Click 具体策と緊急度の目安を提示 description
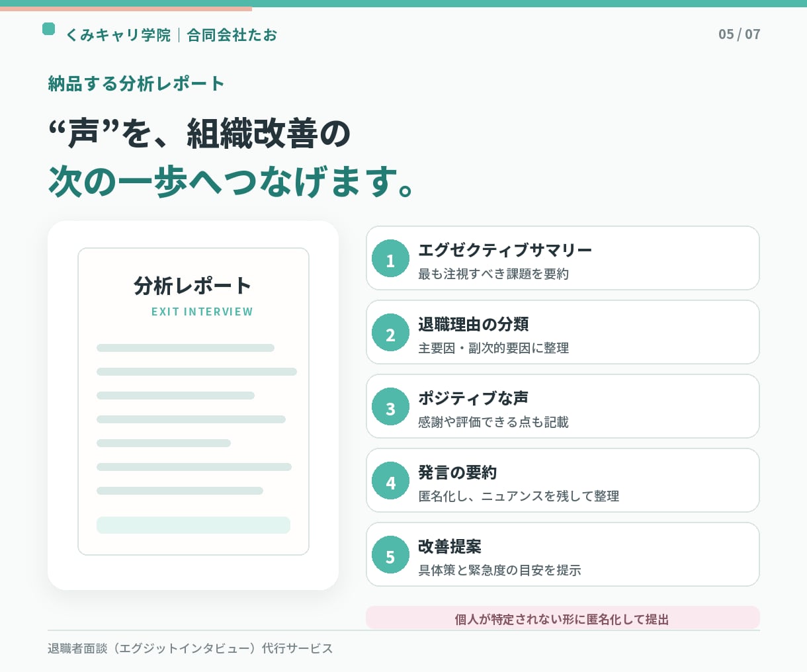Viewport: 807px width, 672px height. [499, 570]
